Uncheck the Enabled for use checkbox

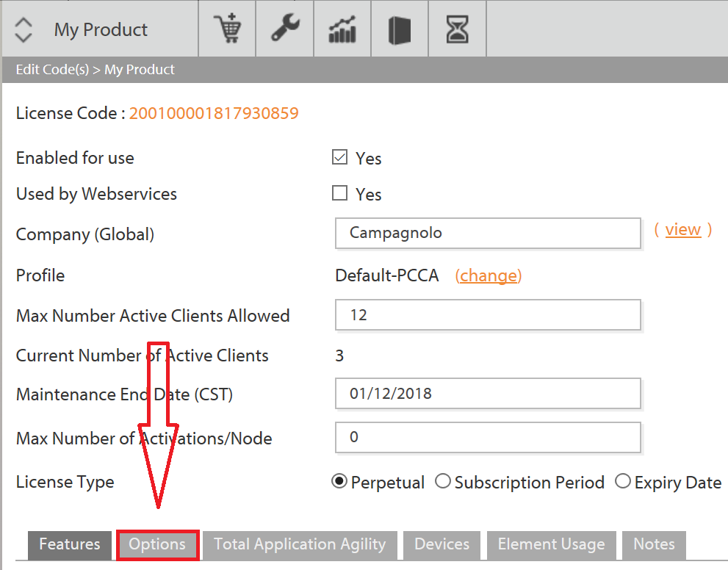[x=339, y=156]
